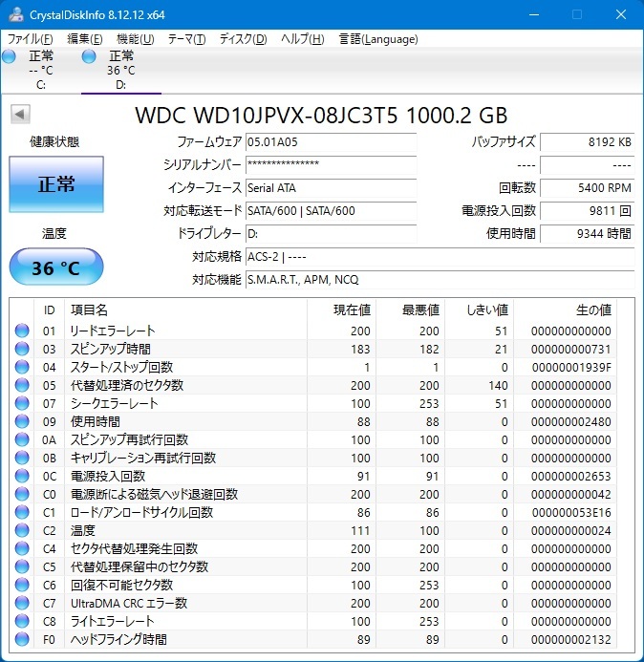Click the S.M.A.R.T., APM, NCQ features field

[440, 280]
